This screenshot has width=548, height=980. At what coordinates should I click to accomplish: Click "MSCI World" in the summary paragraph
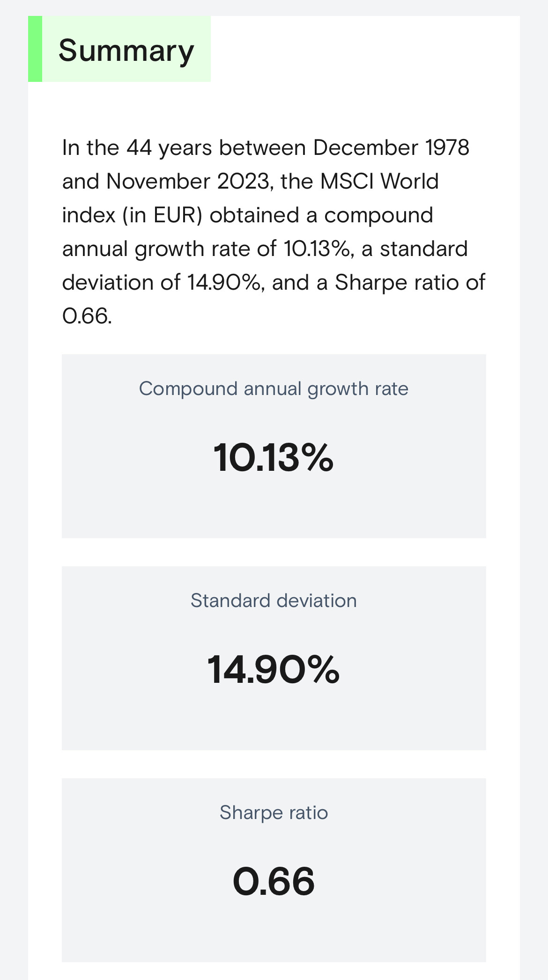[379, 182]
